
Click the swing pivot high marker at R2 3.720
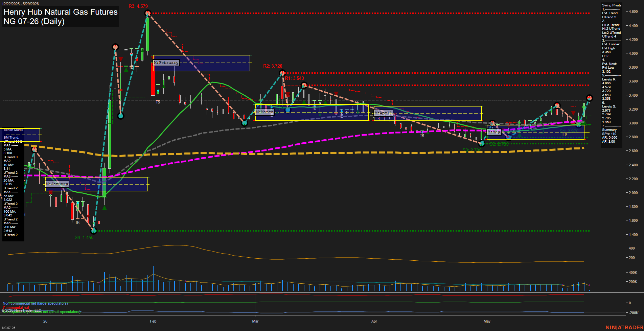coord(282,73)
